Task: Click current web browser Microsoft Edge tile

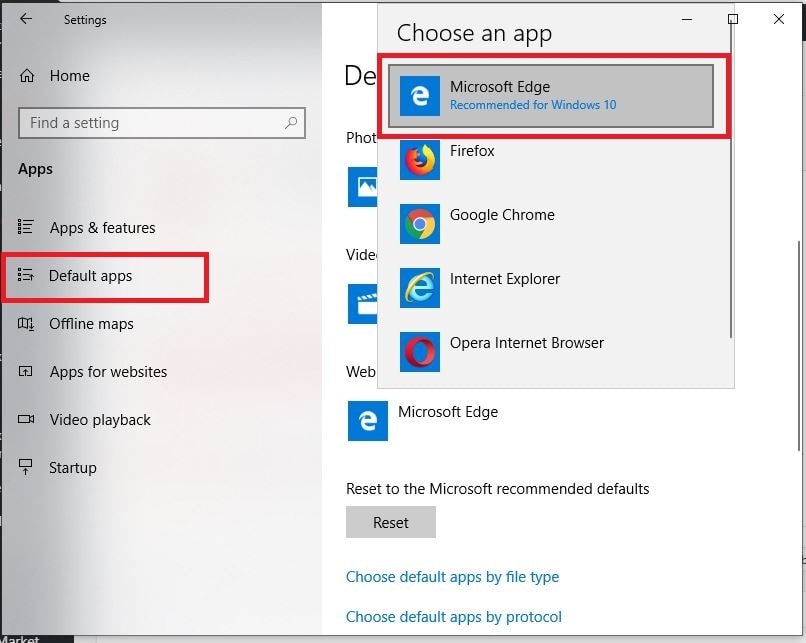Action: 423,421
